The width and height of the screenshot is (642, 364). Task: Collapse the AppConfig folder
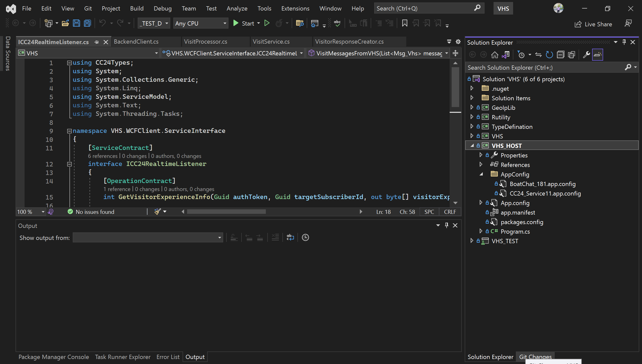point(481,174)
